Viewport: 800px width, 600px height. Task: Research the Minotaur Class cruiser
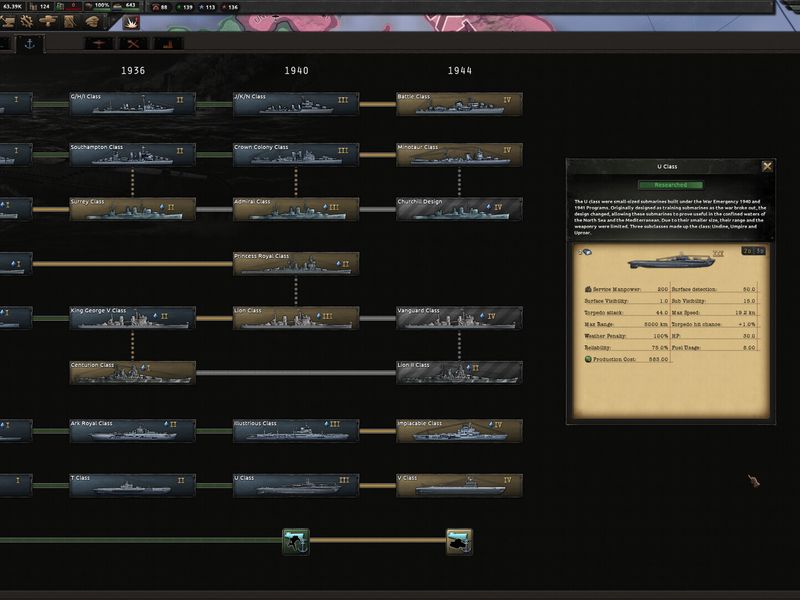[459, 155]
